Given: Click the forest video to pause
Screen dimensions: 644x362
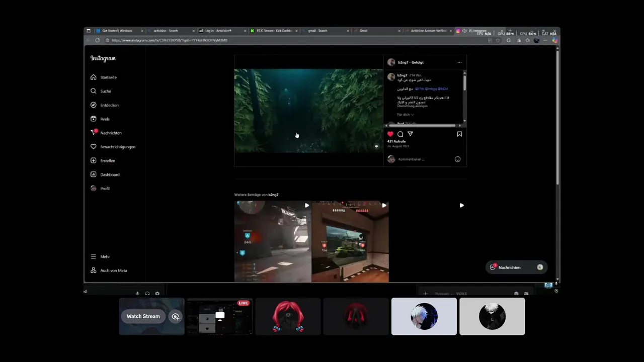Looking at the screenshot, I should coord(308,111).
